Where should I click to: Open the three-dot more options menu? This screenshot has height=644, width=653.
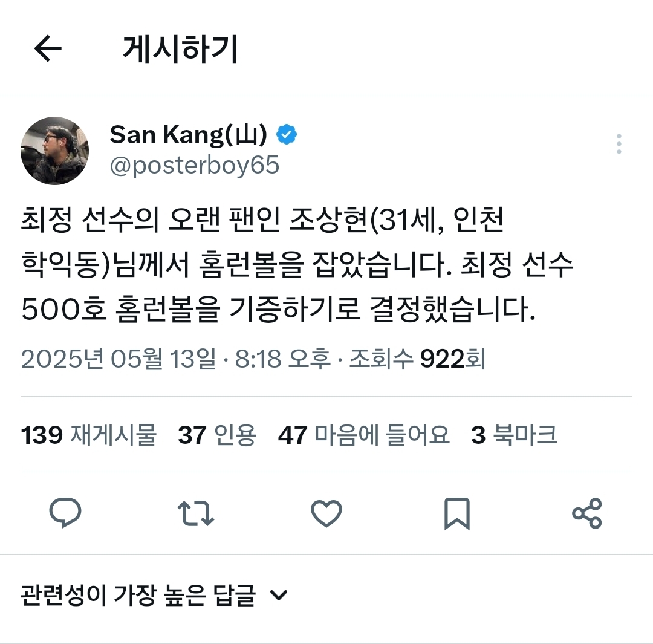(x=619, y=144)
